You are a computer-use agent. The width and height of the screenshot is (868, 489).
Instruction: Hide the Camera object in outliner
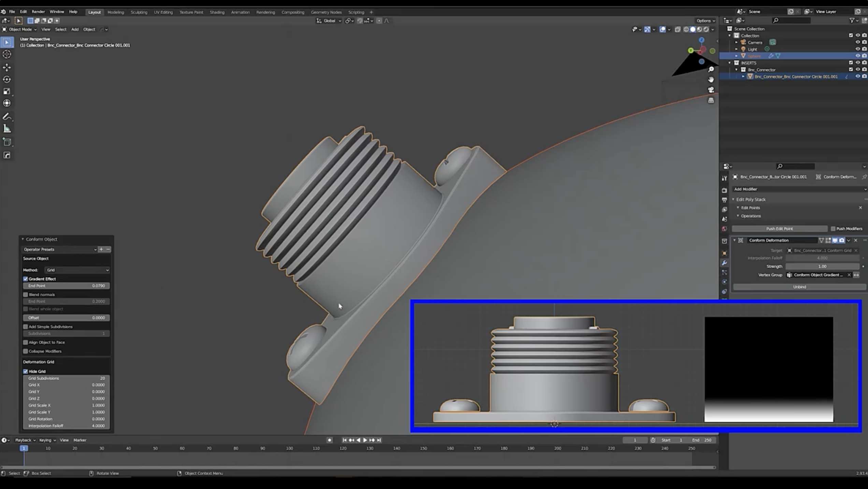pyautogui.click(x=857, y=42)
